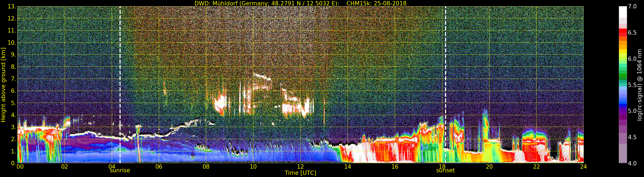Click the colorbar value "5.0"
Viewport: 644px width, 177px height.
coord(632,111)
